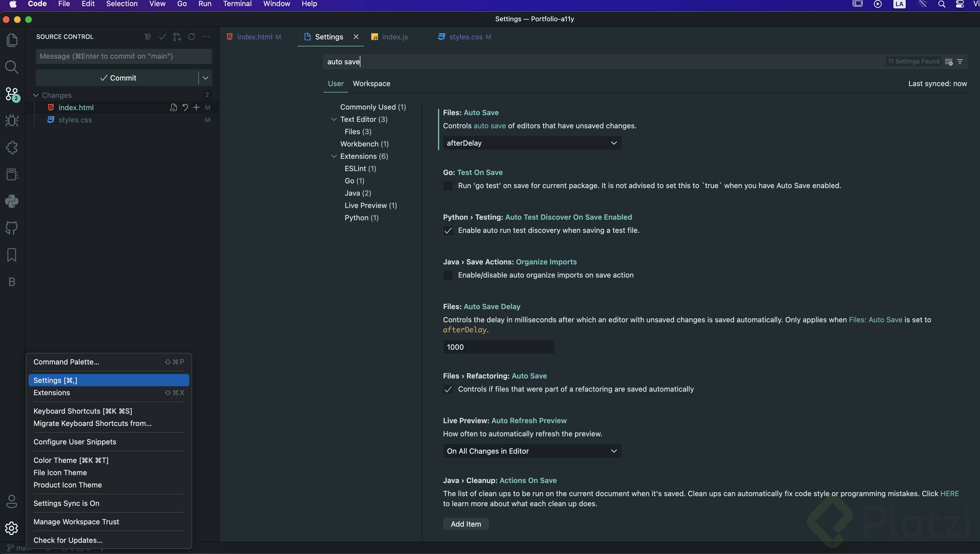Stage changes for index.html with plus icon
980x554 pixels.
[x=196, y=107]
